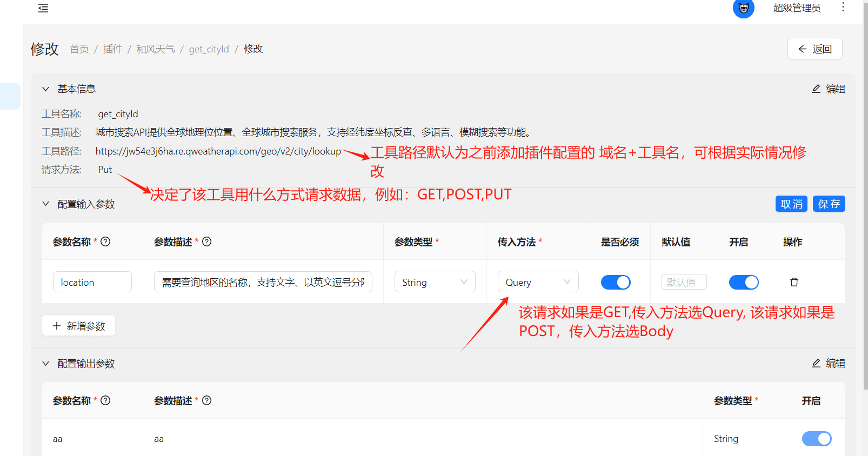This screenshot has height=456, width=868.
Task: Open the Query 传入方法 dropdown
Action: [x=538, y=282]
